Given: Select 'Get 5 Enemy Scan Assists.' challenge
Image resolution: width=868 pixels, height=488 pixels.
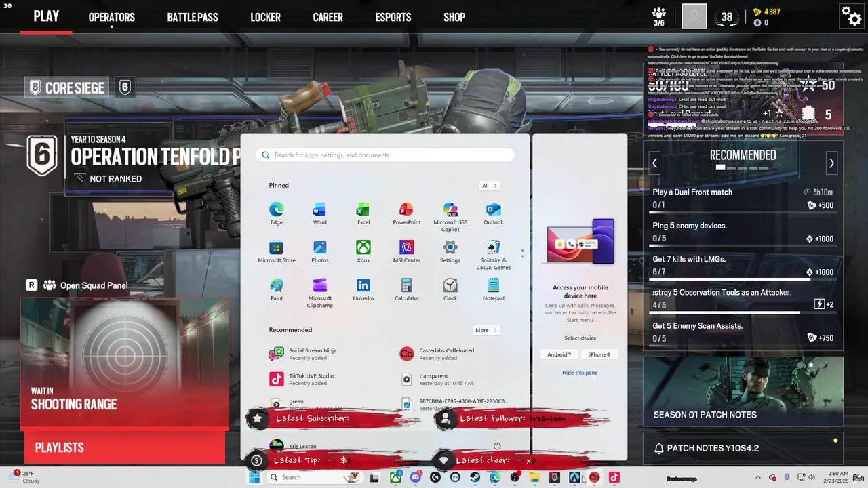Looking at the screenshot, I should pos(743,332).
